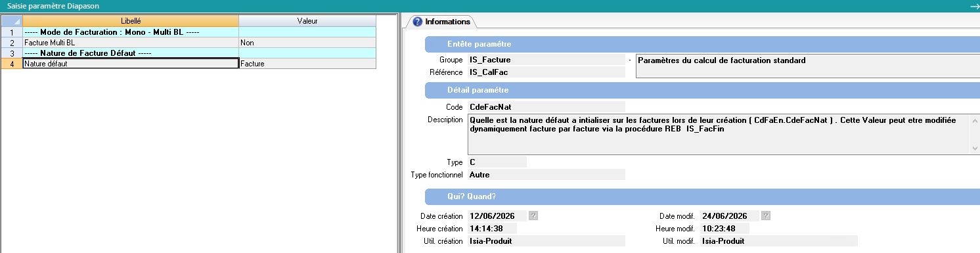980x253 pixels.
Task: Click the Type fonctionnel field Autre
Action: click(x=546, y=175)
